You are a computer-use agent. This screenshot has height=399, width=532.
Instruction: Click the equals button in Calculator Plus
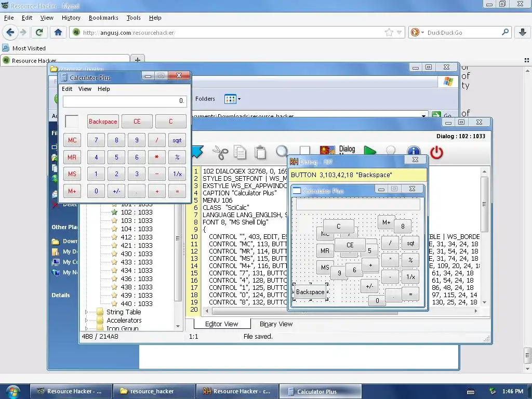click(177, 191)
